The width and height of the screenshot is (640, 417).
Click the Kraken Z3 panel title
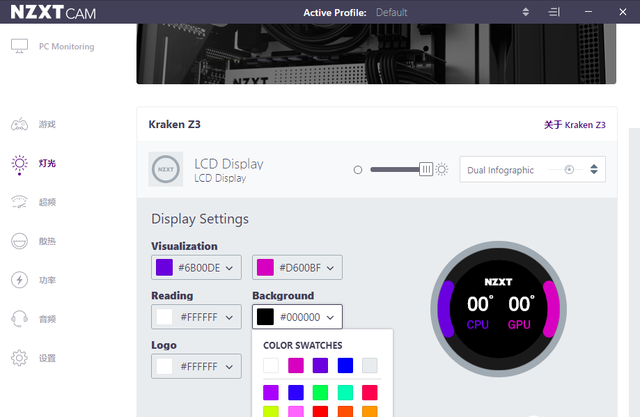pos(174,124)
